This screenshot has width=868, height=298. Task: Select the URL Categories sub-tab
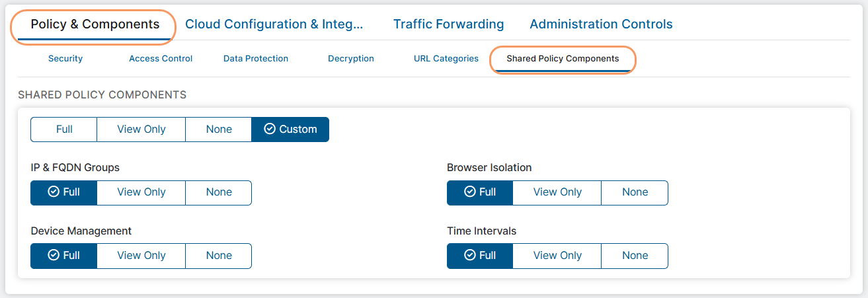click(446, 59)
